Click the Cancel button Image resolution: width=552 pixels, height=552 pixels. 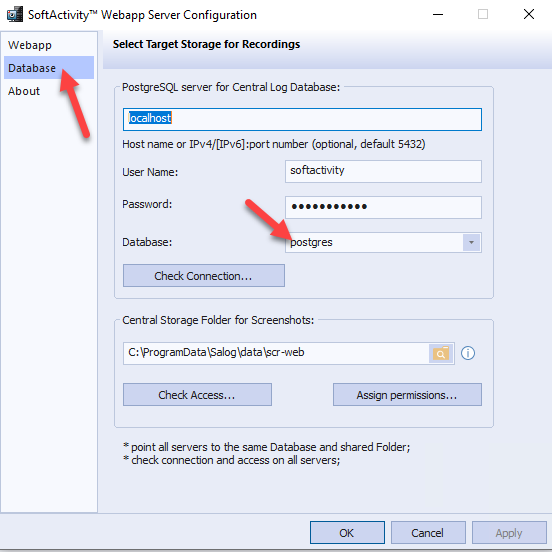[x=428, y=533]
